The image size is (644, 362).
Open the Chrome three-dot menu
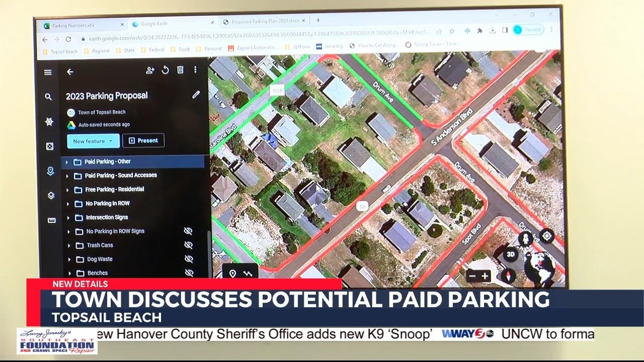pos(550,29)
